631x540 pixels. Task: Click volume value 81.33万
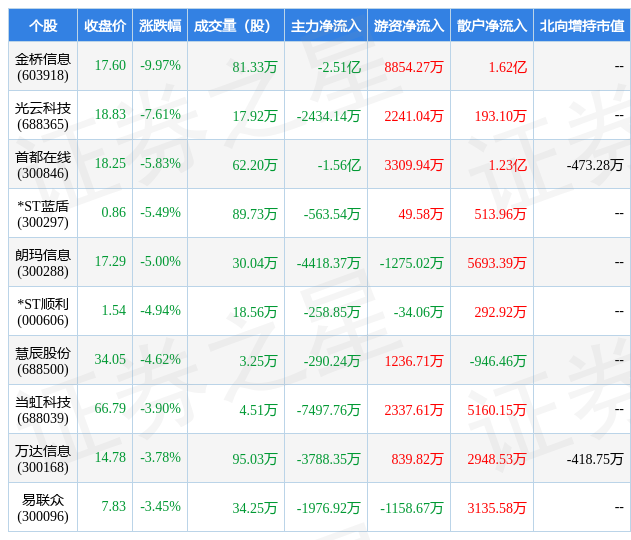coord(255,67)
